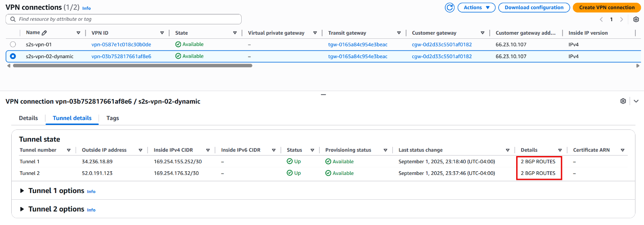Focus the find resource search field
This screenshot has height=225, width=644.
coord(123,19)
